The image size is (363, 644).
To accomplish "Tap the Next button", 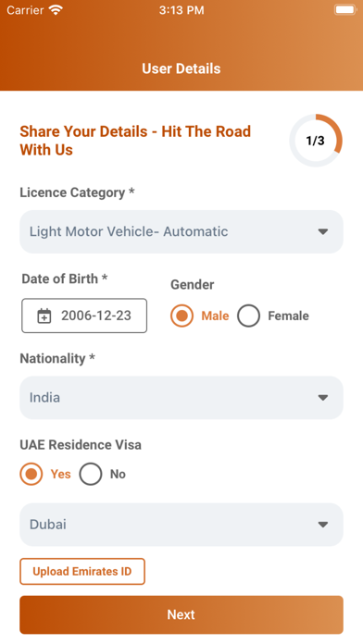I will point(181,614).
